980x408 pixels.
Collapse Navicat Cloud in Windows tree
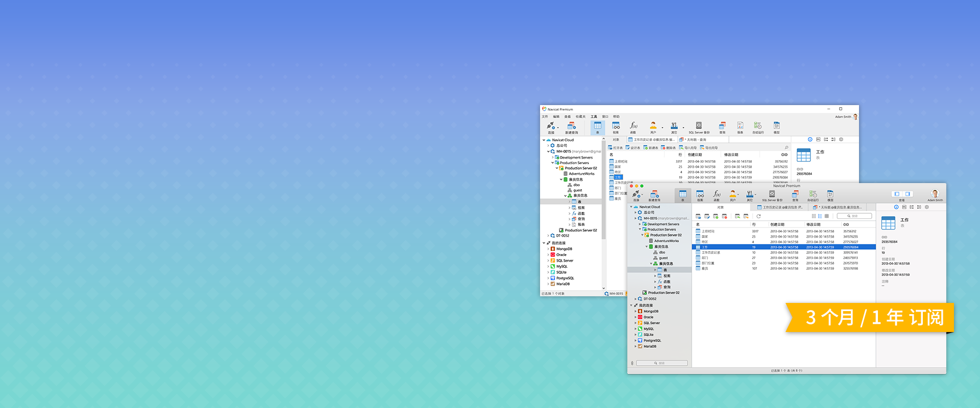(x=544, y=140)
